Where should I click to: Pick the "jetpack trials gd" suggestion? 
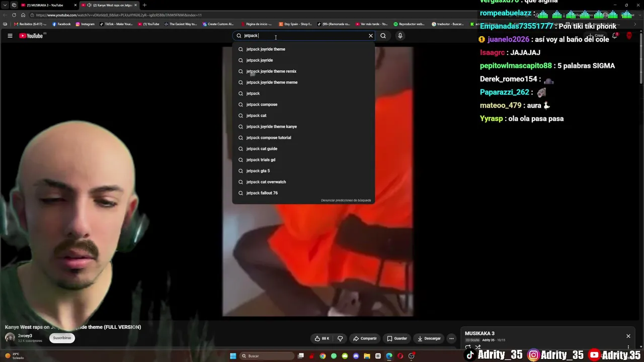tap(303, 160)
